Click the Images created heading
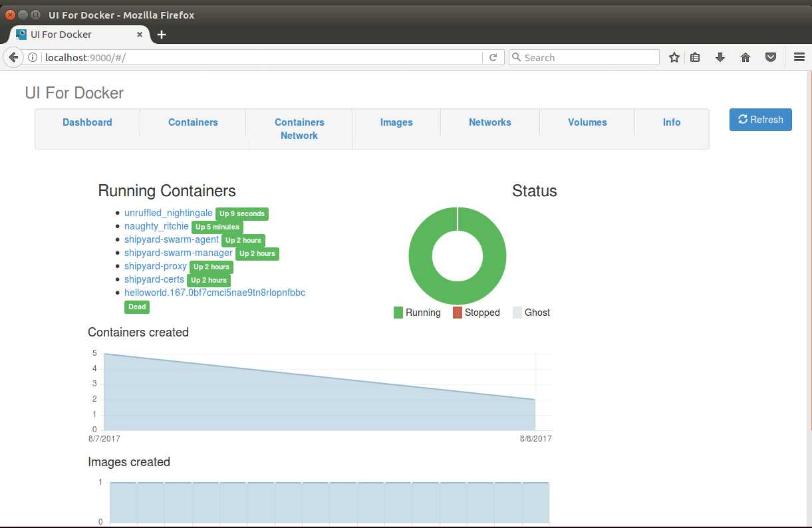Viewport: 812px width, 528px height. tap(129, 462)
